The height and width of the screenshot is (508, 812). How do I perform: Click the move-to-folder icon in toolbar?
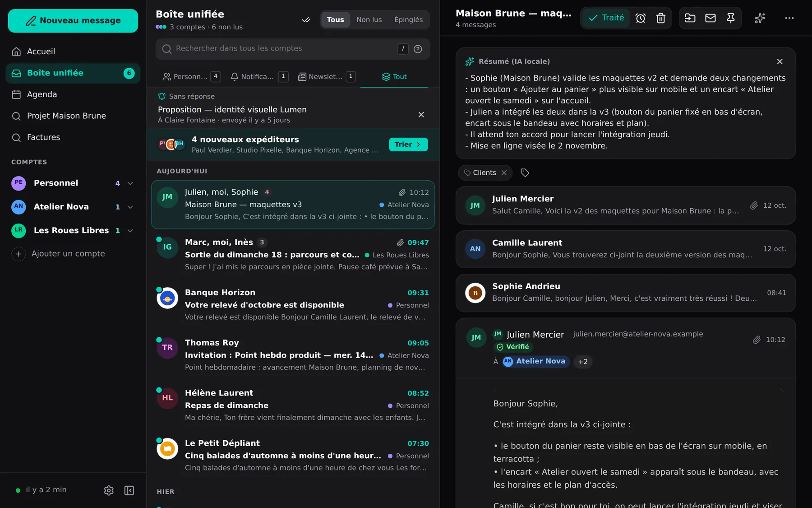(690, 18)
